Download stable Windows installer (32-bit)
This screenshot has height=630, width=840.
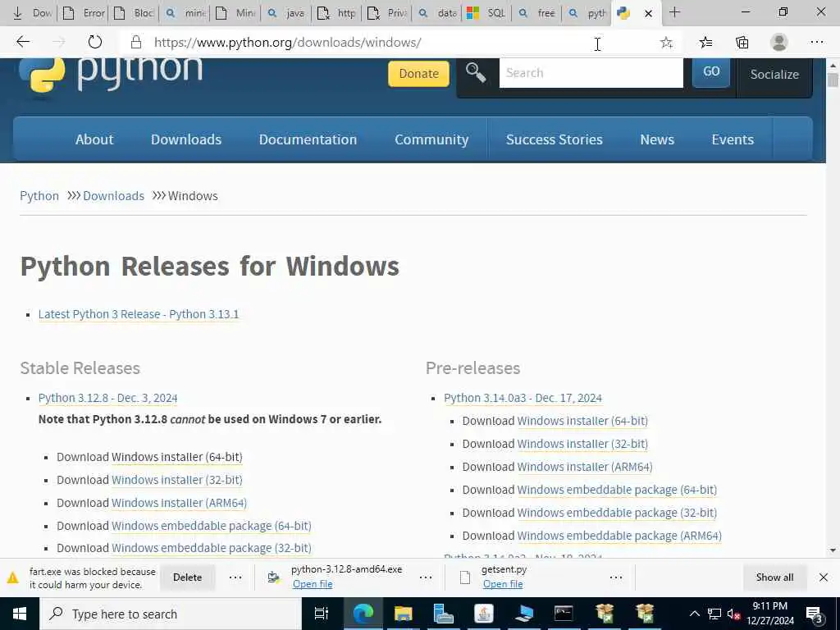[177, 480]
